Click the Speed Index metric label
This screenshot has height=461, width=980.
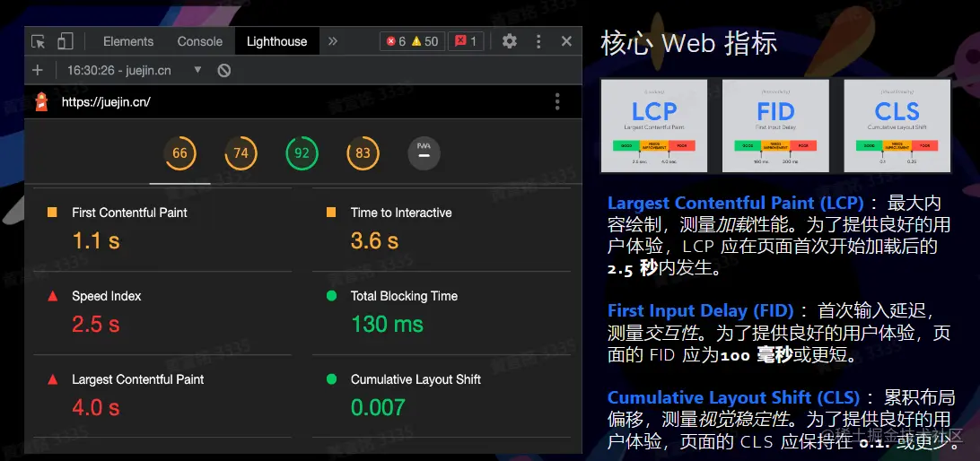(106, 296)
